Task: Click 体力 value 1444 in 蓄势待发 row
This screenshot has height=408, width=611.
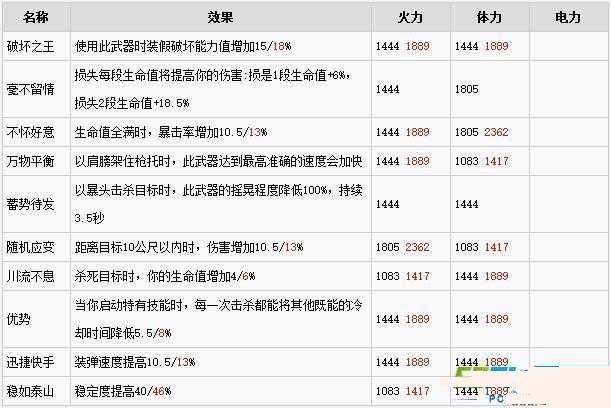Action: click(466, 204)
